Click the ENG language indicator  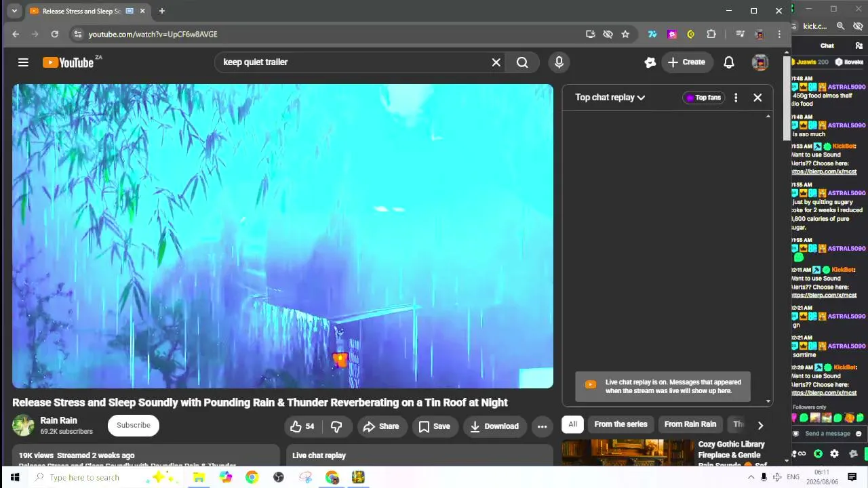coord(793,477)
